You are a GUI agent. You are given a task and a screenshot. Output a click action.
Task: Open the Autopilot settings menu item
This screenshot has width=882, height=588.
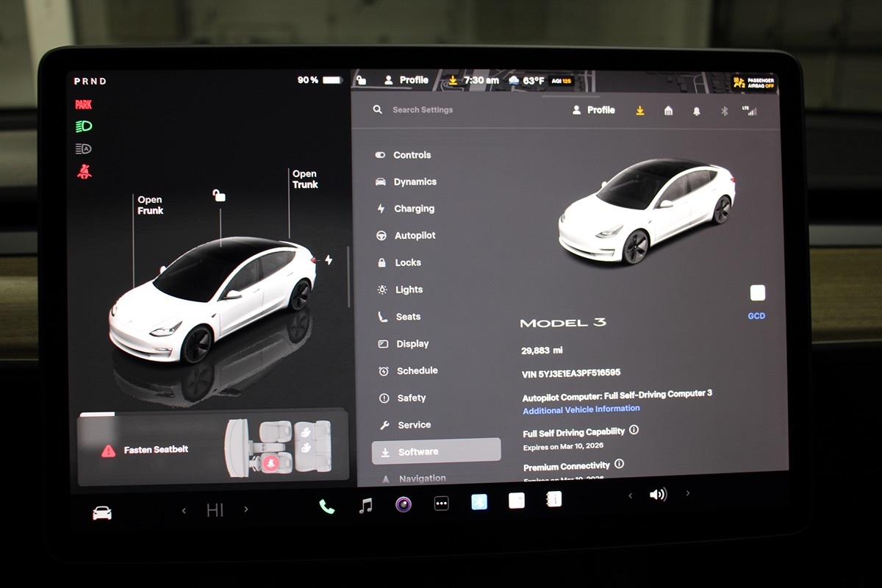coord(415,236)
